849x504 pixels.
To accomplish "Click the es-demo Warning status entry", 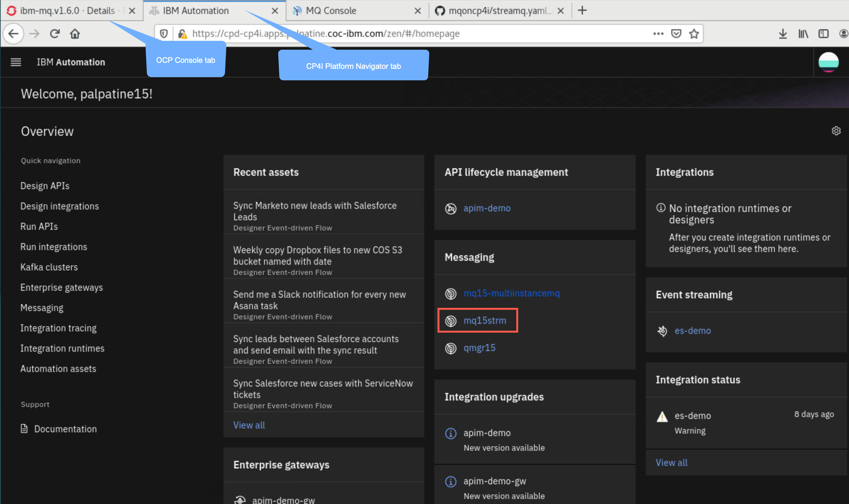I will tap(746, 423).
